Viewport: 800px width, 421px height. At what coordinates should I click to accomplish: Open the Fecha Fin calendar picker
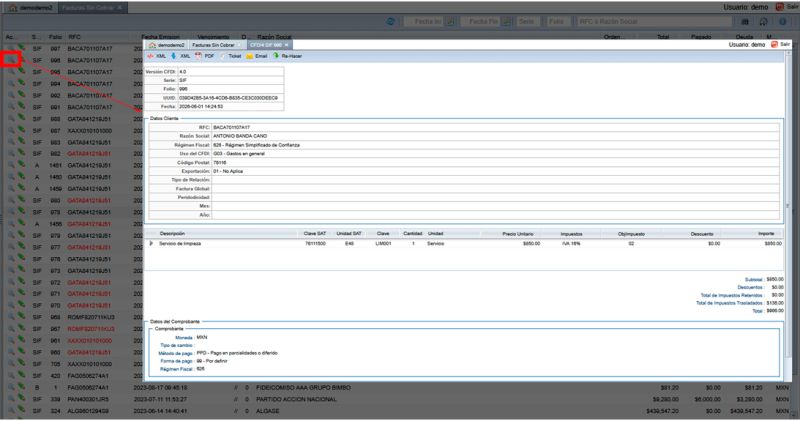pyautogui.click(x=507, y=21)
